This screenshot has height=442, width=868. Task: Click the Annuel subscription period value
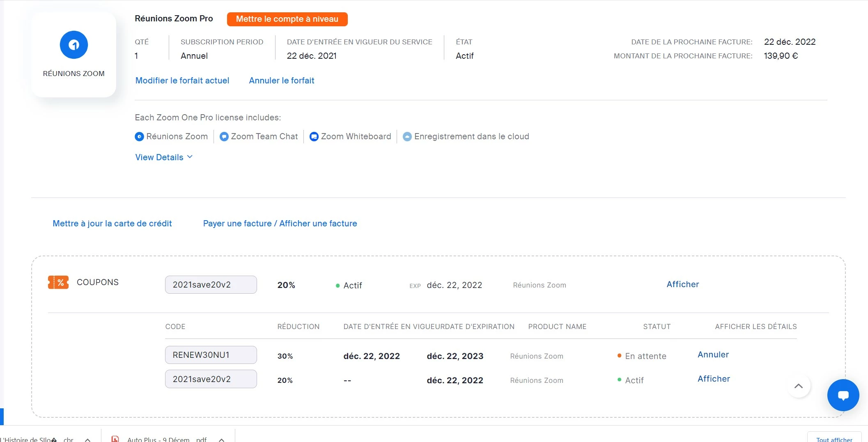194,56
